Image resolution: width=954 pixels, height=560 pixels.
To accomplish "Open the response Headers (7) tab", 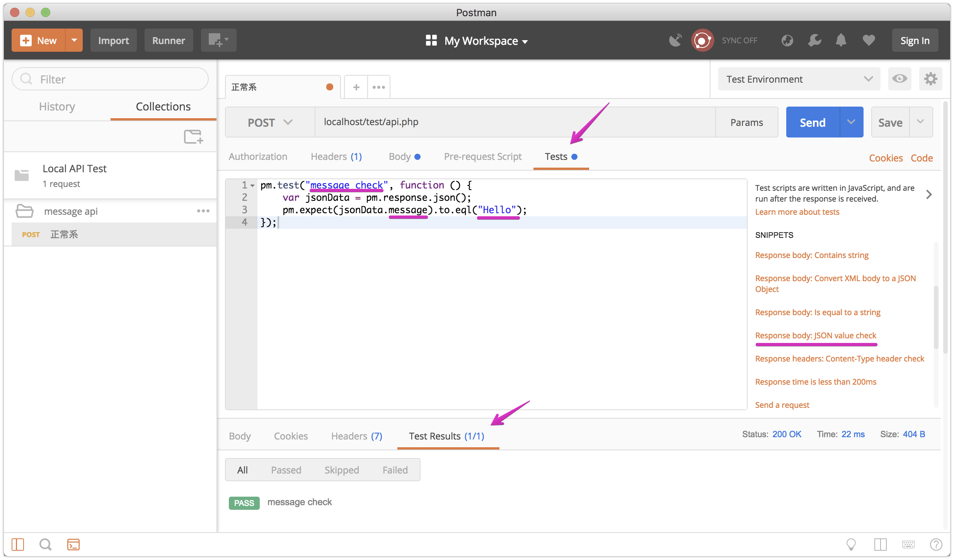I will pyautogui.click(x=356, y=436).
